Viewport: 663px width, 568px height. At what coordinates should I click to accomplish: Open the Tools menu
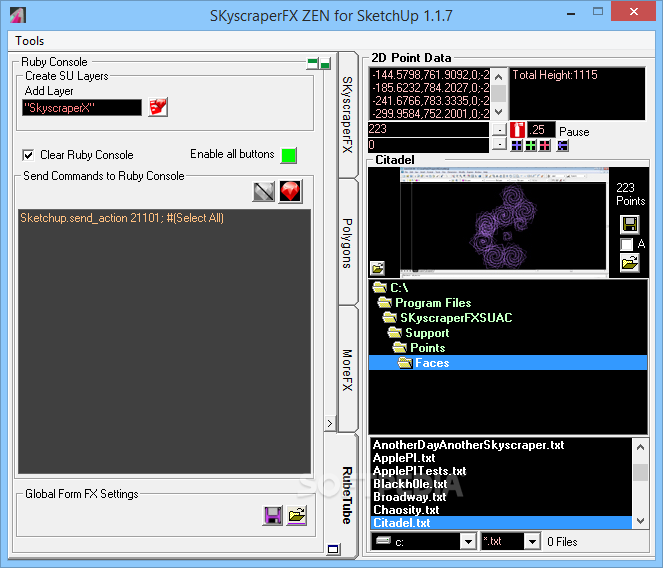pyautogui.click(x=29, y=41)
